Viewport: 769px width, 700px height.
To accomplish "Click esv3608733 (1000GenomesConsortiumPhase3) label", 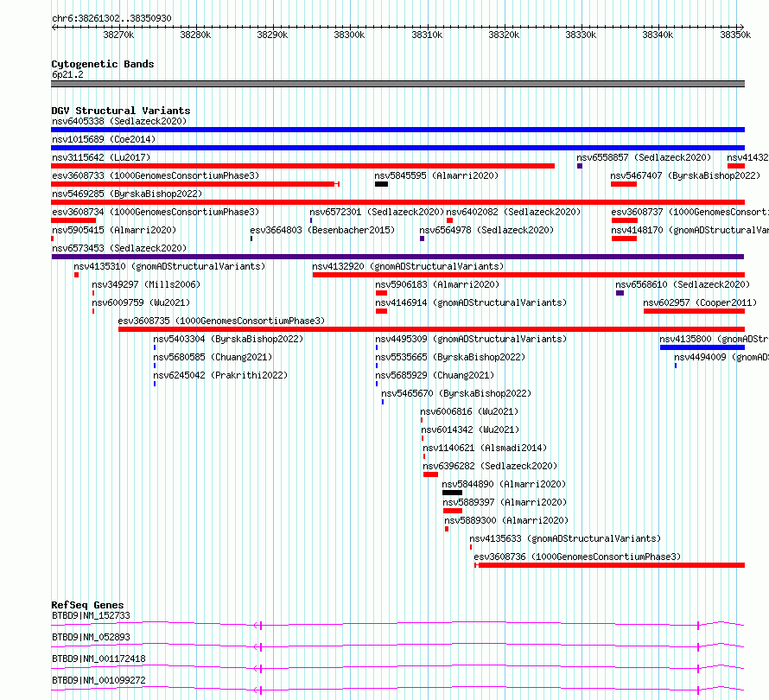I will 156,175.
